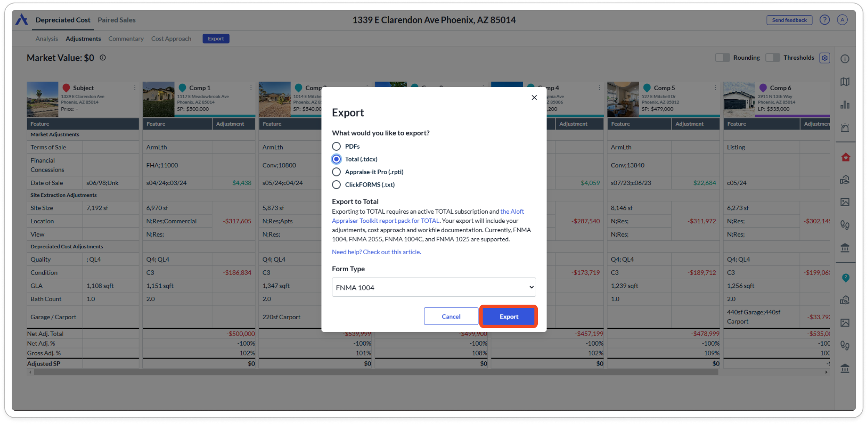The width and height of the screenshot is (868, 424).
Task: Open the help question mark icon
Action: [824, 20]
